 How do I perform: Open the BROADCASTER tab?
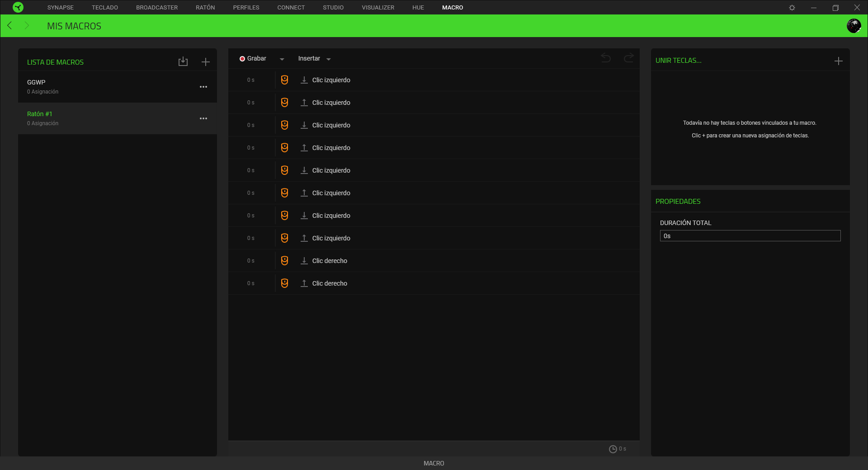157,8
